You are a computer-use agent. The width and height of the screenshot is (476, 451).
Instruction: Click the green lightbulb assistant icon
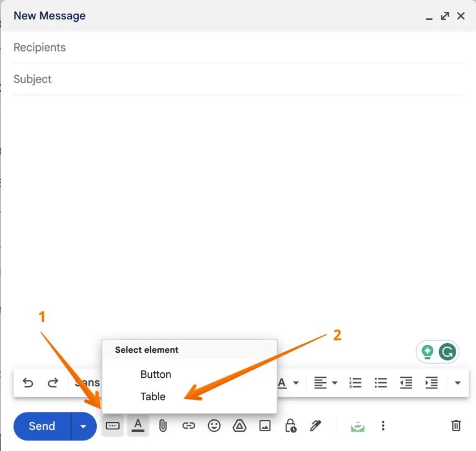click(x=428, y=352)
